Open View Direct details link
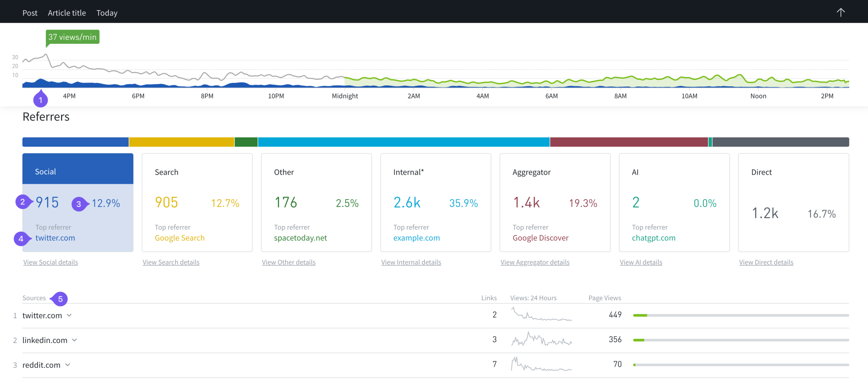 point(766,262)
